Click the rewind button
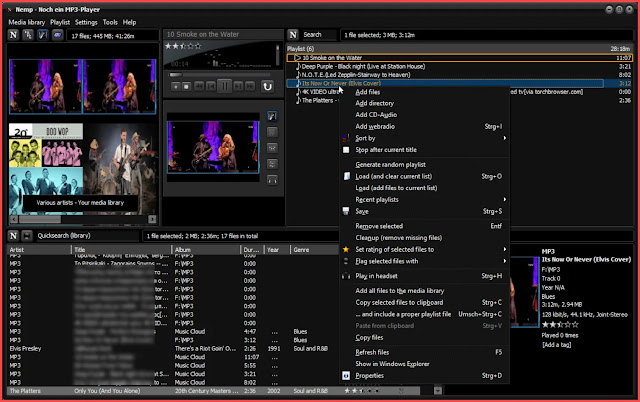640x402 pixels. tap(199, 87)
